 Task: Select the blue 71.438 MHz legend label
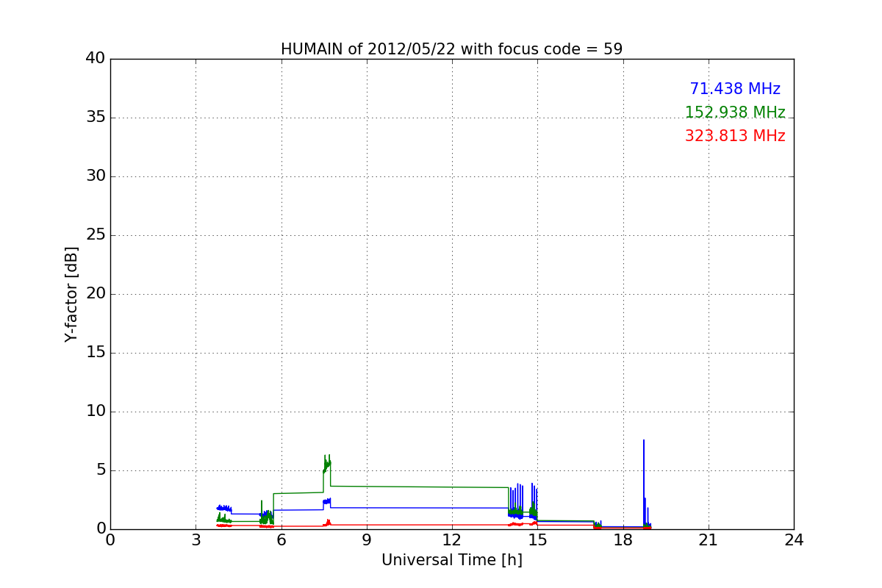[735, 89]
